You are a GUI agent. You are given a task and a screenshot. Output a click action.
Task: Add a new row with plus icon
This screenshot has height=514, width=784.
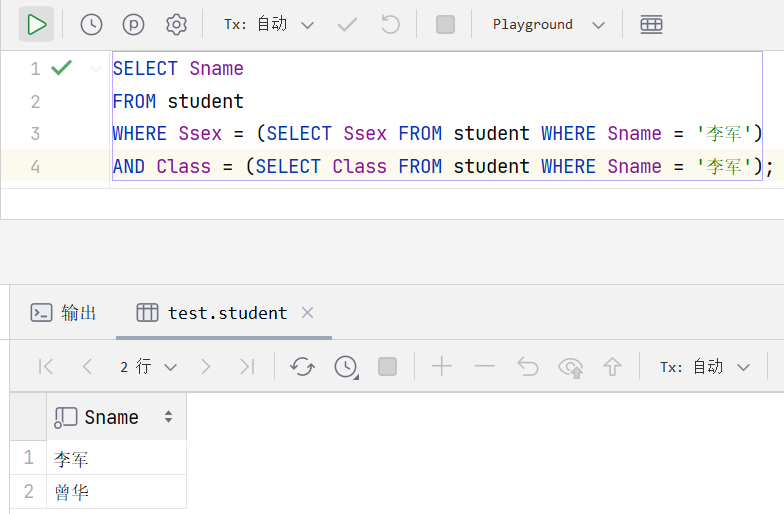coord(442,366)
